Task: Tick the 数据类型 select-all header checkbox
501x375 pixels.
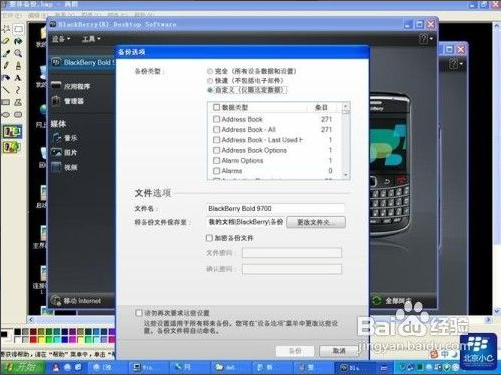Action: tap(216, 107)
